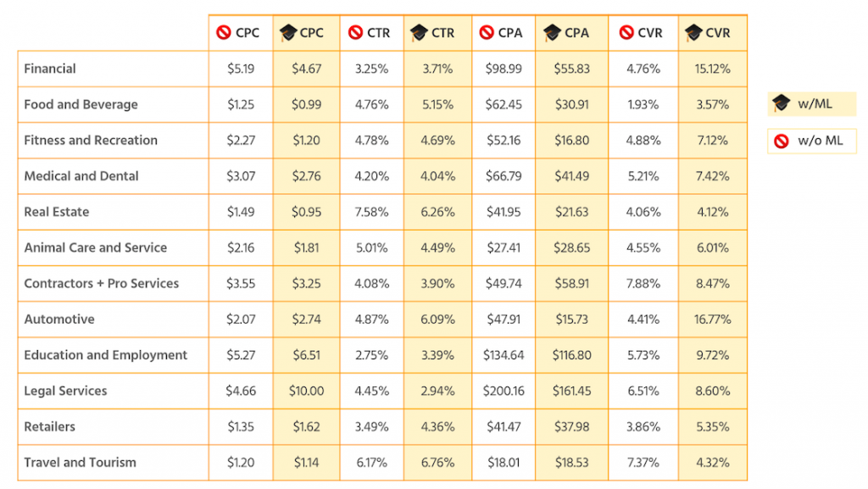Click the graduation cap icon beside CTR header
The height and width of the screenshot is (489, 868).
[x=419, y=33]
